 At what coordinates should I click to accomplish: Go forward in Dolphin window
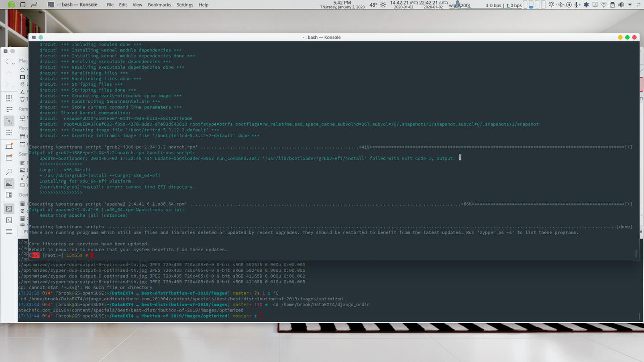pyautogui.click(x=7, y=84)
